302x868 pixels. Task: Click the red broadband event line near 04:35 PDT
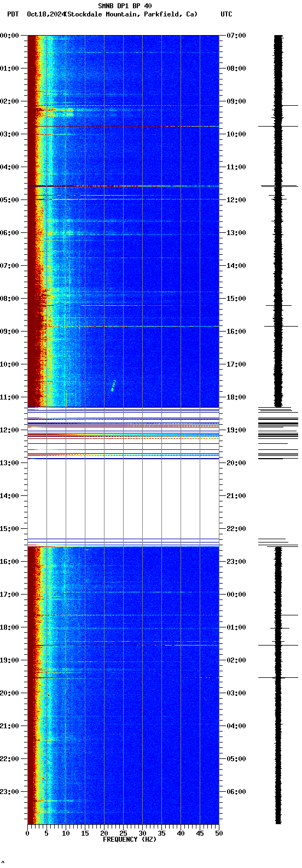pyautogui.click(x=123, y=186)
